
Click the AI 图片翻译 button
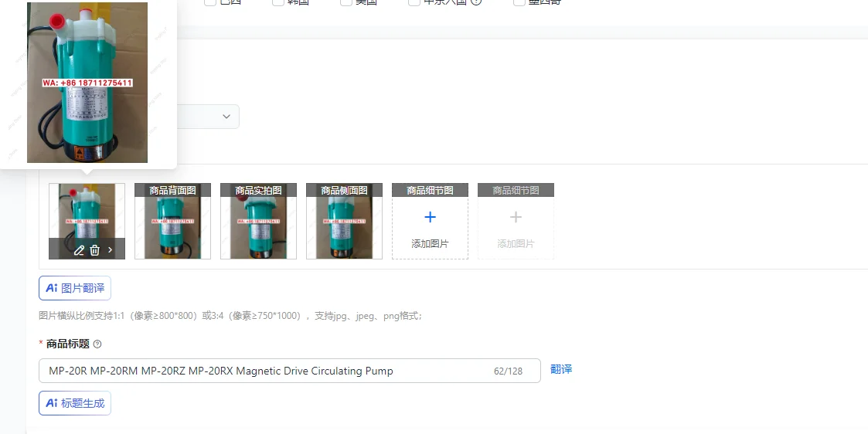pyautogui.click(x=75, y=288)
